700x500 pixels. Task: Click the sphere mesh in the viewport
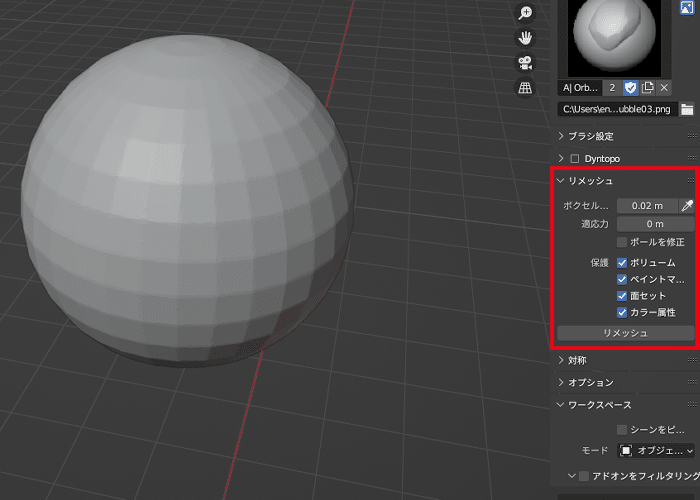(x=187, y=201)
